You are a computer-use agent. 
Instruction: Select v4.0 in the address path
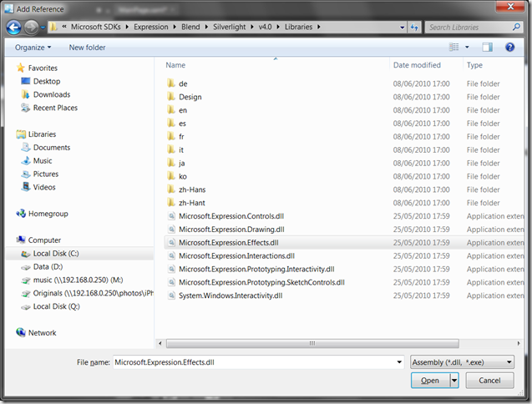[x=265, y=27]
